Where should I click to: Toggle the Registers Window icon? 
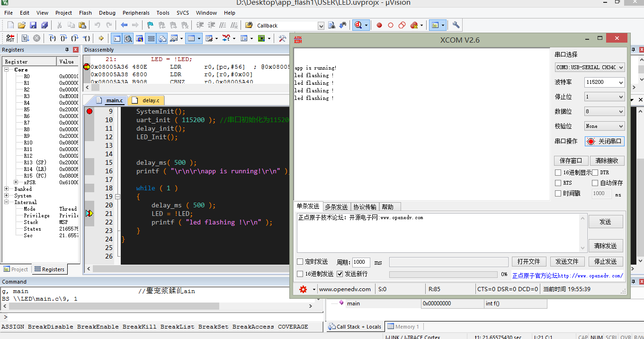tap(151, 38)
